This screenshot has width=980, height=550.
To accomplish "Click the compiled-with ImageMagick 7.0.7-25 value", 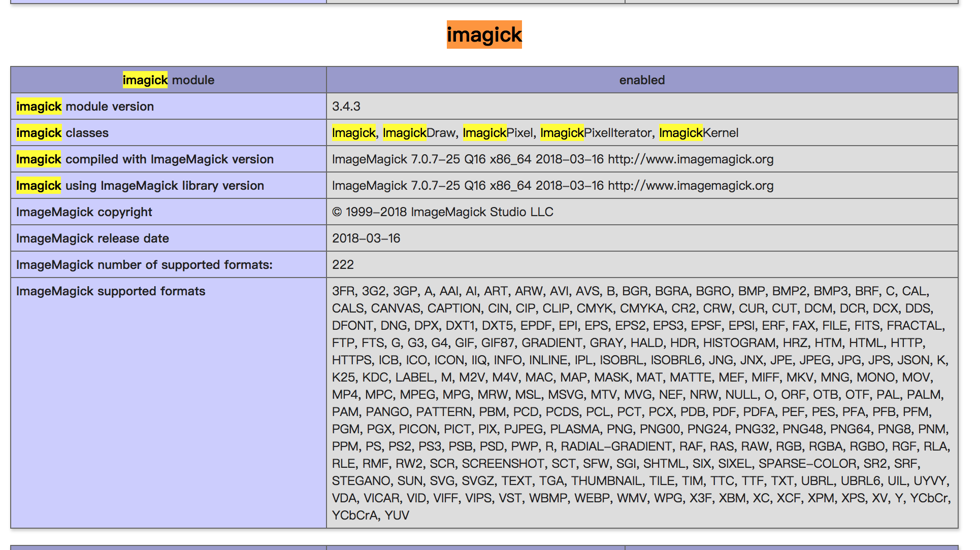I will [x=552, y=159].
